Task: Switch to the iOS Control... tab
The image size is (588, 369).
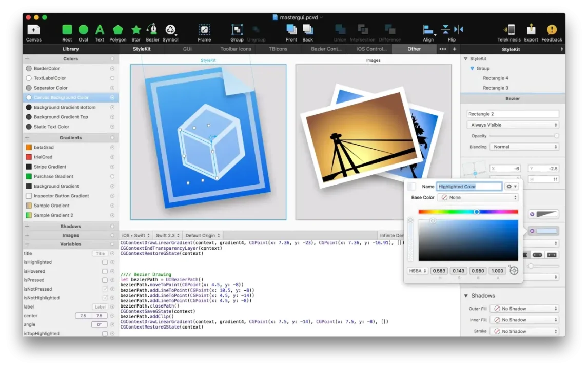Action: (x=371, y=49)
